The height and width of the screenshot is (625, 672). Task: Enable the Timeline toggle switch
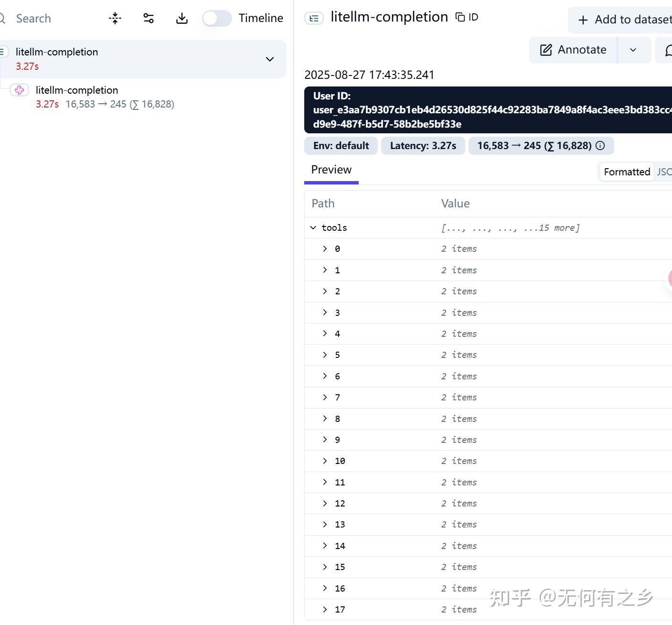click(x=216, y=18)
